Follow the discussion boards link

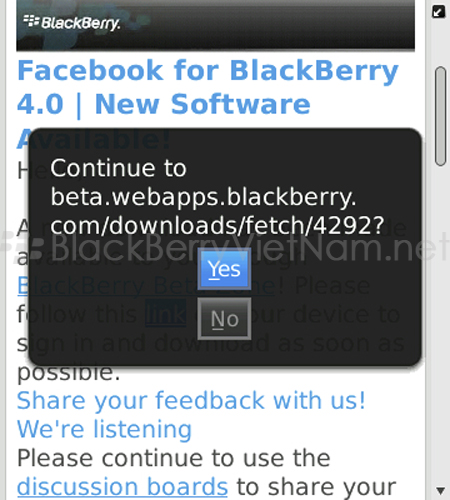point(122,487)
